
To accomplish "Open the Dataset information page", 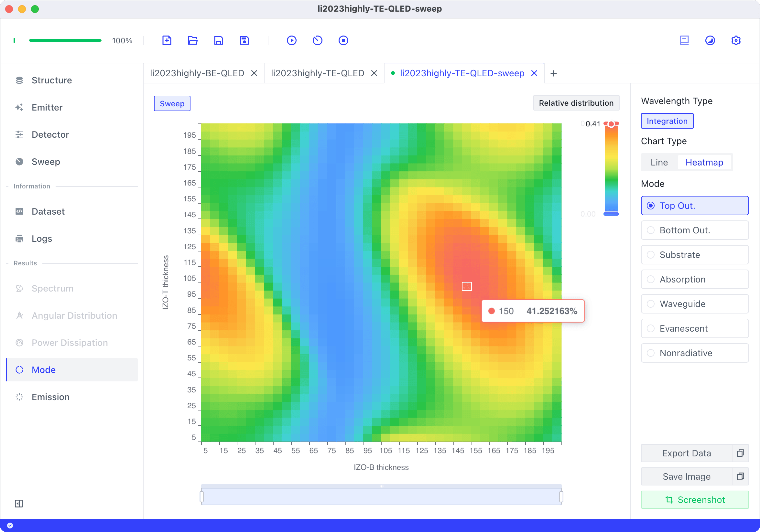I will (72, 211).
